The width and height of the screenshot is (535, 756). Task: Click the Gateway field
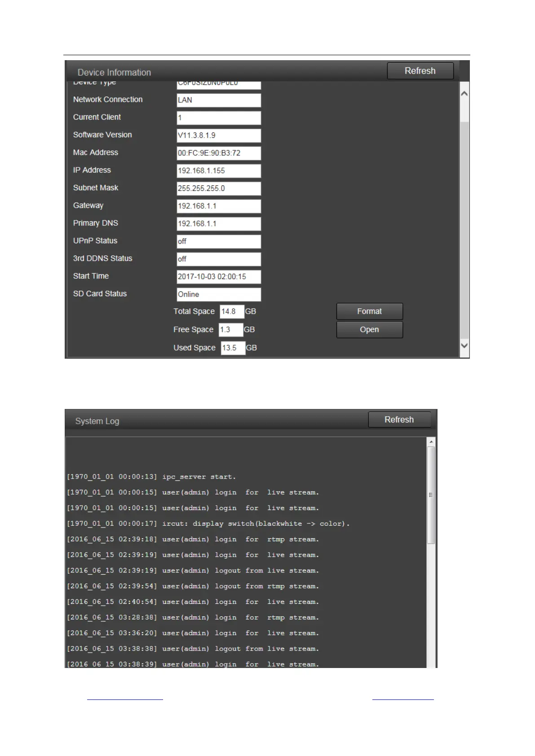coord(219,206)
